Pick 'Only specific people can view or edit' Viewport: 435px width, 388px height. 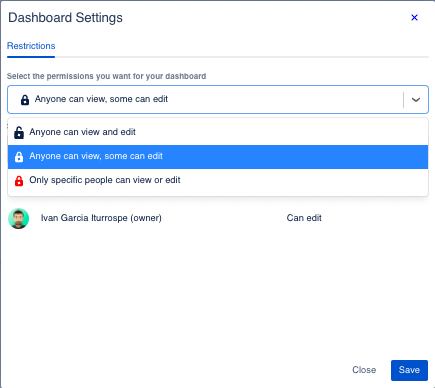(x=218, y=181)
